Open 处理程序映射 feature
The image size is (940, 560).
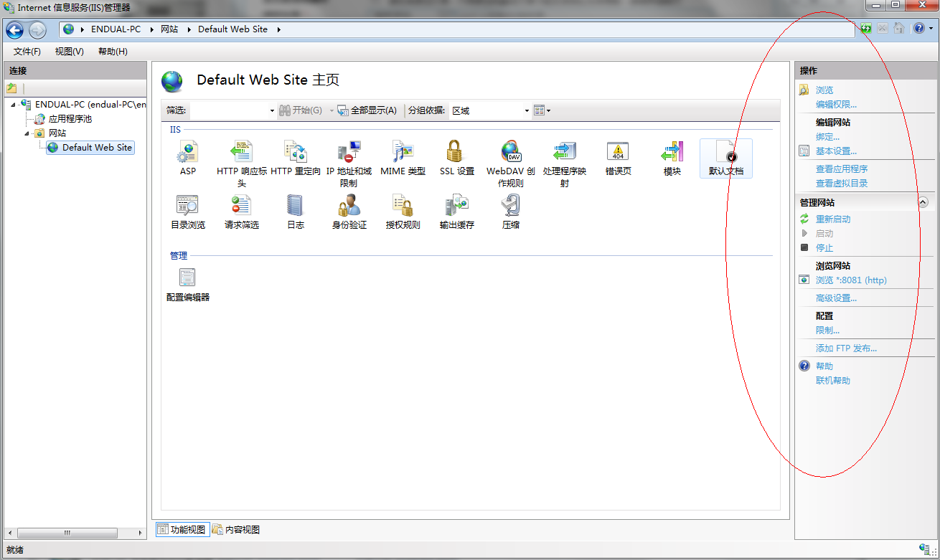click(565, 163)
